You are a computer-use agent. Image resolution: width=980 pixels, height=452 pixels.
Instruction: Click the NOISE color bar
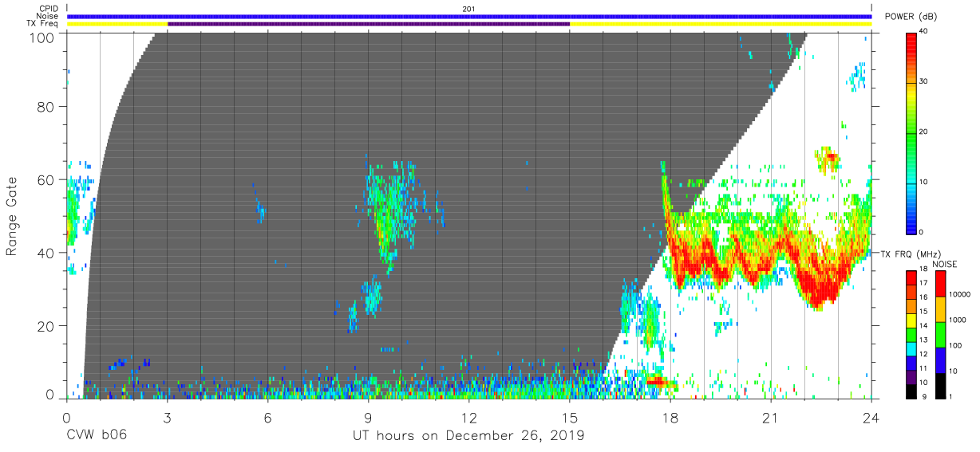click(x=940, y=333)
